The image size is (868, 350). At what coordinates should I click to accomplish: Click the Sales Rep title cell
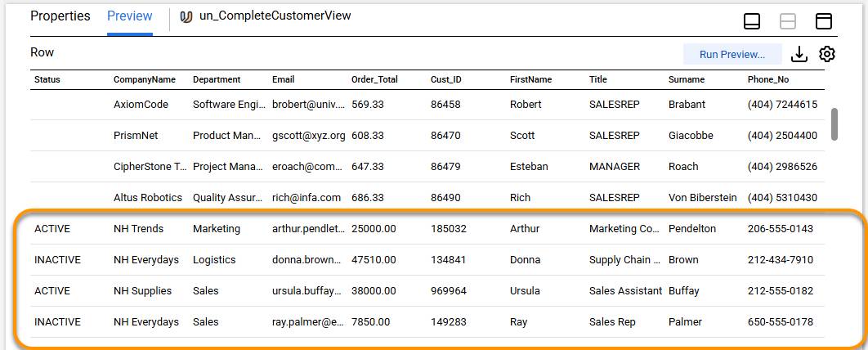pyautogui.click(x=612, y=321)
